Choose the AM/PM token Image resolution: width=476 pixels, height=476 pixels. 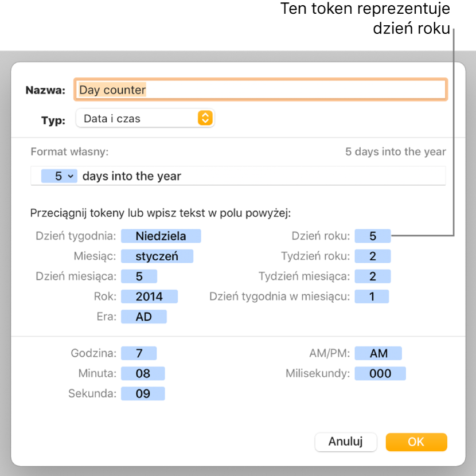tap(379, 353)
